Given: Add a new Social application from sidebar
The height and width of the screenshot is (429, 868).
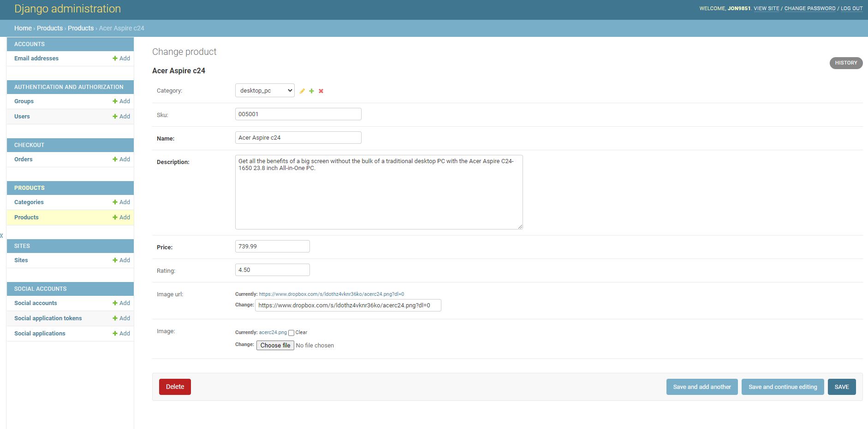Looking at the screenshot, I should tap(121, 334).
